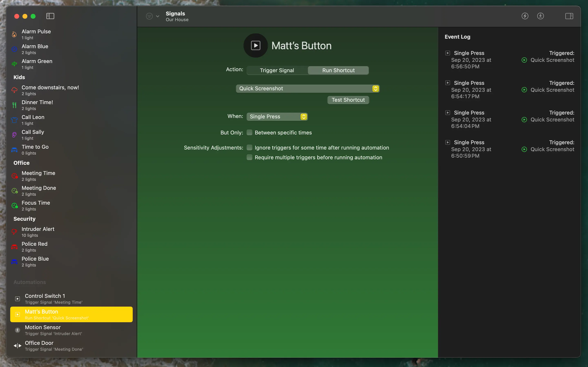Image resolution: width=588 pixels, height=367 pixels.
Task: Toggle the right Event Log panel icon
Action: point(569,16)
